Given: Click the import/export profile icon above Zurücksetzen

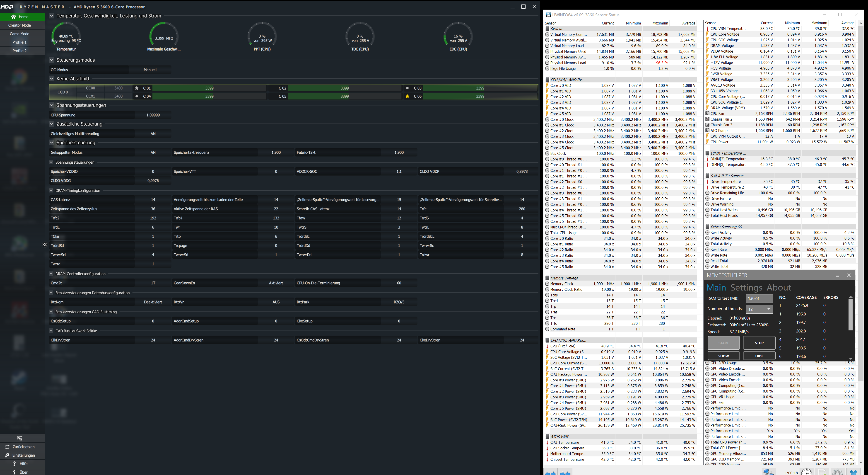Looking at the screenshot, I should tap(19, 438).
